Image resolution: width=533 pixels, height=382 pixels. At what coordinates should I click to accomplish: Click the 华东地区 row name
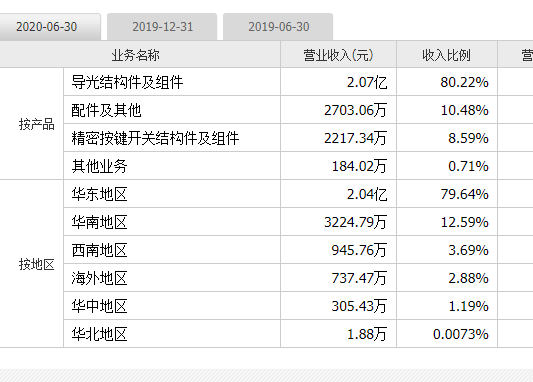(99, 194)
